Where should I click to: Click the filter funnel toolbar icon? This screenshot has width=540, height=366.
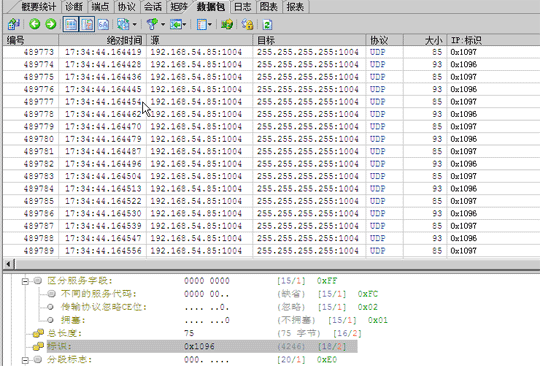click(x=152, y=24)
